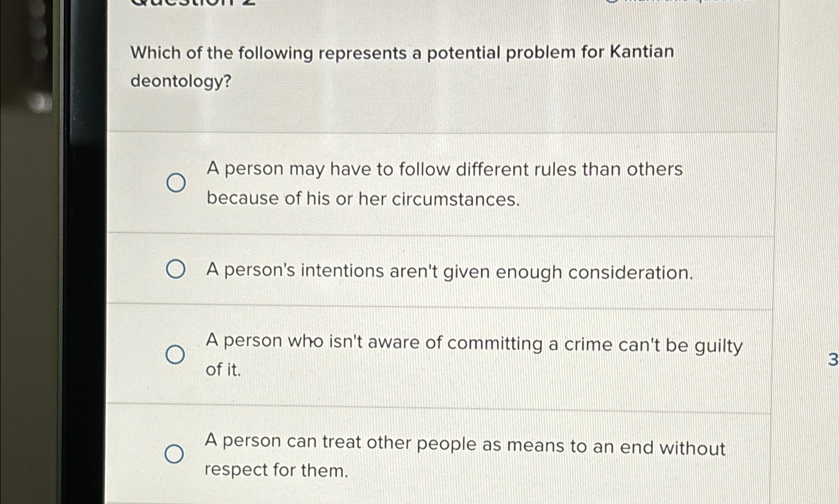Image resolution: width=839 pixels, height=504 pixels.
Task: Click the word 'deontology' in the question
Action: pos(177,80)
